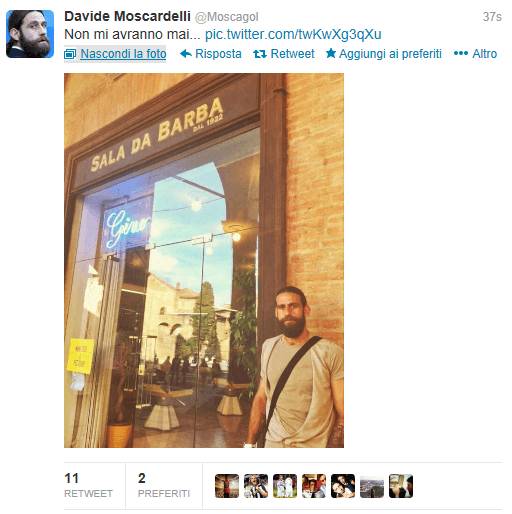The height and width of the screenshot is (514, 512).
Task: Select the last retweeter avatar thumbnail
Action: [x=401, y=486]
